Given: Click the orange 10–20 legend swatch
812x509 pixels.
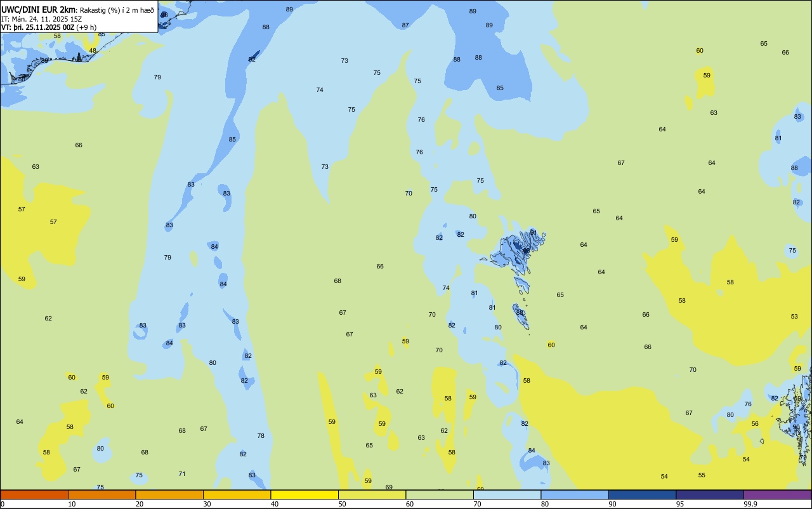Looking at the screenshot, I should pyautogui.click(x=101, y=494).
